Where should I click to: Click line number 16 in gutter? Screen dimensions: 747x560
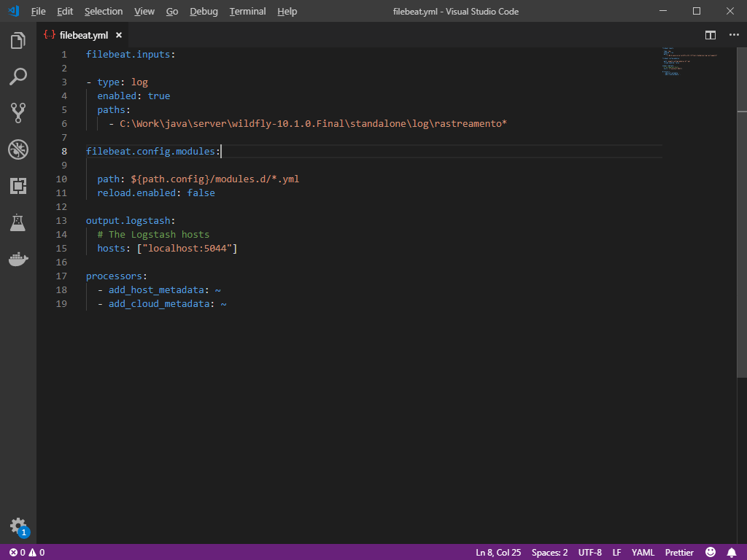tap(61, 262)
